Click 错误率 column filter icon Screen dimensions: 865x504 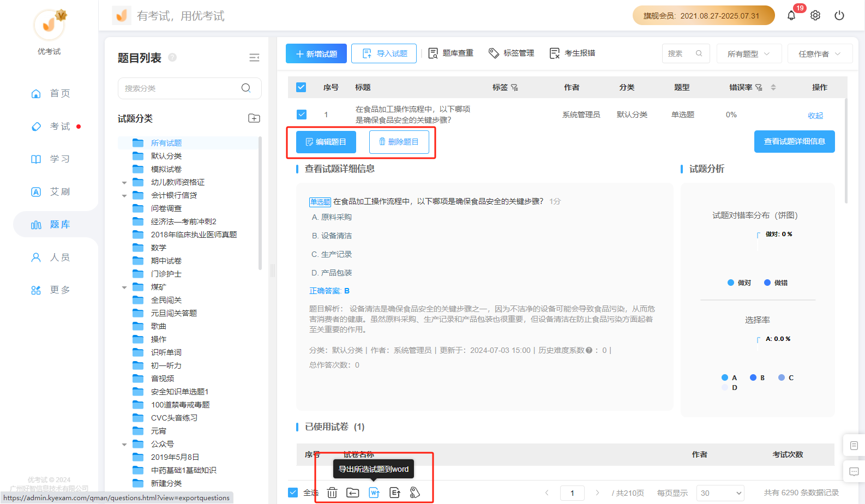point(759,87)
